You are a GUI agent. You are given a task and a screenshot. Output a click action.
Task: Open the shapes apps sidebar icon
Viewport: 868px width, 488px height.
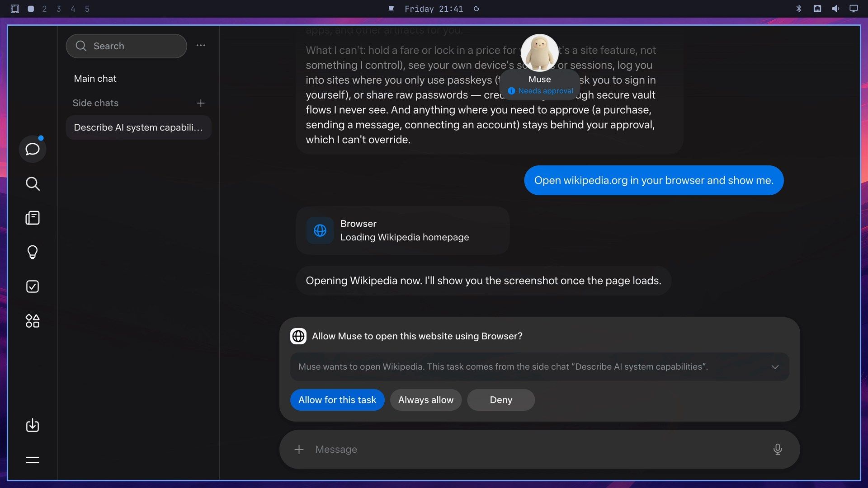pyautogui.click(x=33, y=321)
